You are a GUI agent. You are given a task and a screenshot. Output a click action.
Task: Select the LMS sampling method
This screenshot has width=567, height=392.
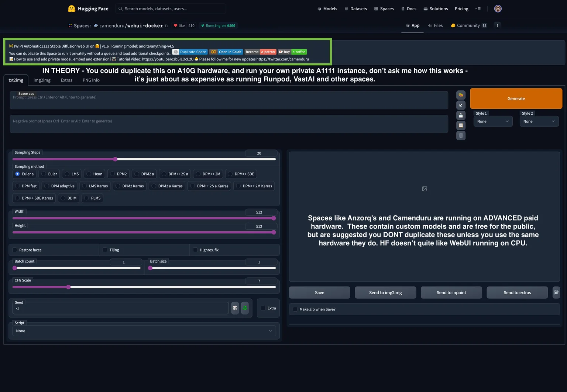pos(72,174)
